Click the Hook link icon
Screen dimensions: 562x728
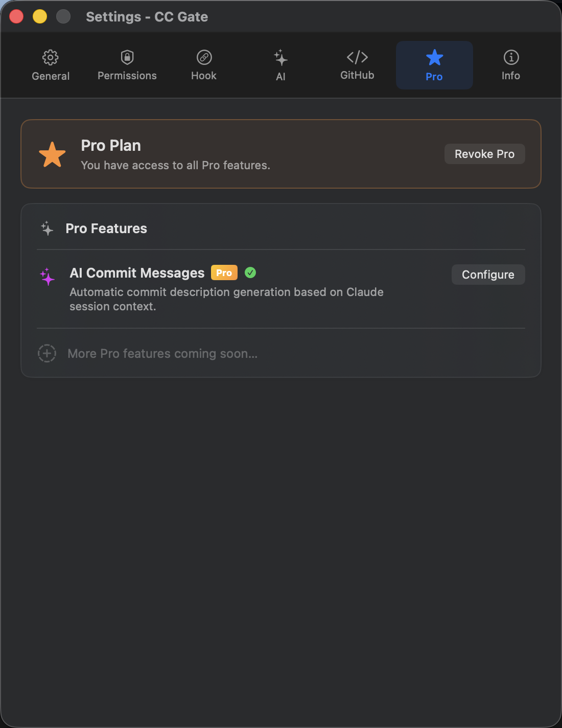pos(203,58)
